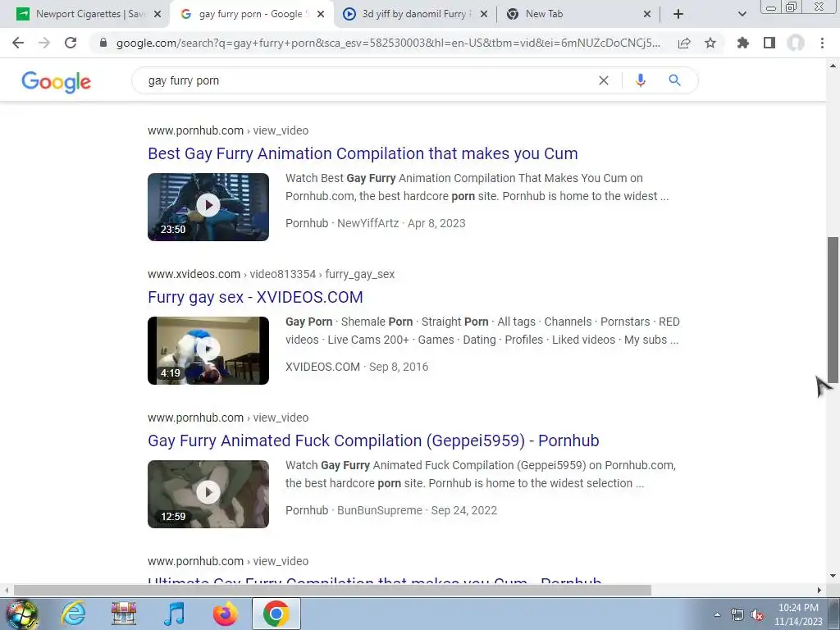The height and width of the screenshot is (630, 840).
Task: Click the vertical scrollbar down arrow
Action: click(833, 577)
